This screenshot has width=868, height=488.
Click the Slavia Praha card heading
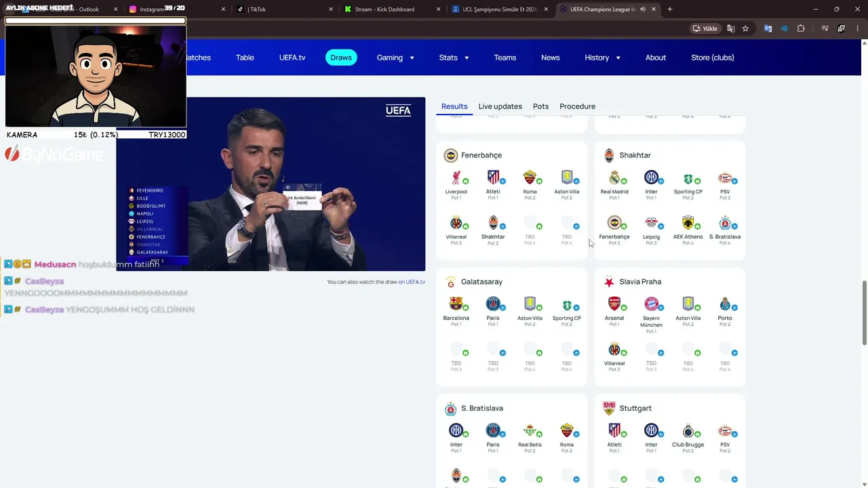[640, 282]
